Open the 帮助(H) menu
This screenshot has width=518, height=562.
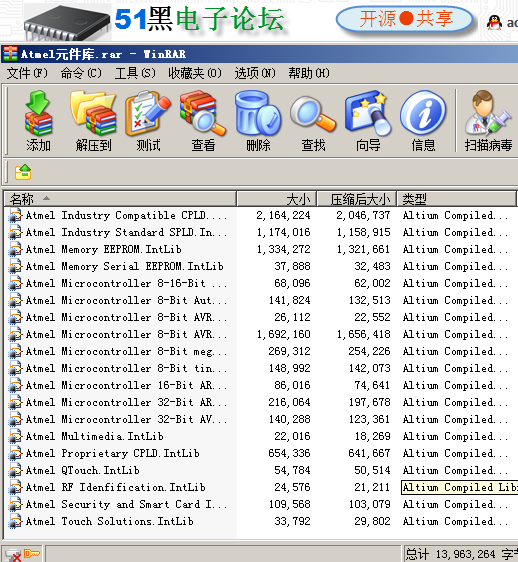coord(309,73)
